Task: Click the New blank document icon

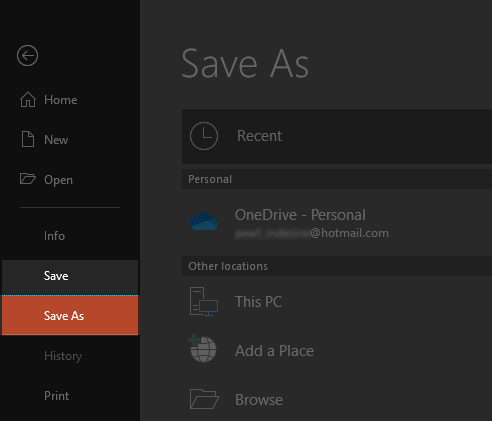Action: [x=28, y=139]
